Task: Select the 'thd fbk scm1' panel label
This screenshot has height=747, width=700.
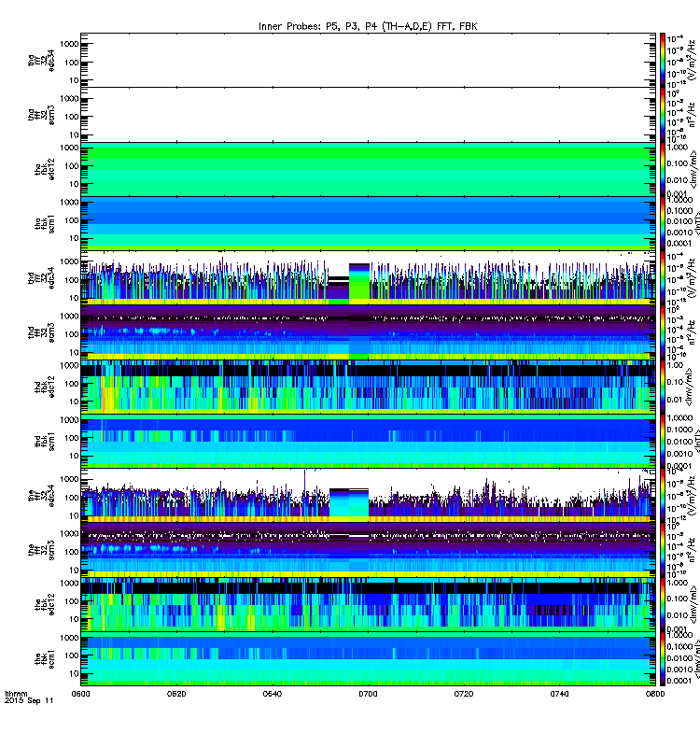Action: [45, 441]
